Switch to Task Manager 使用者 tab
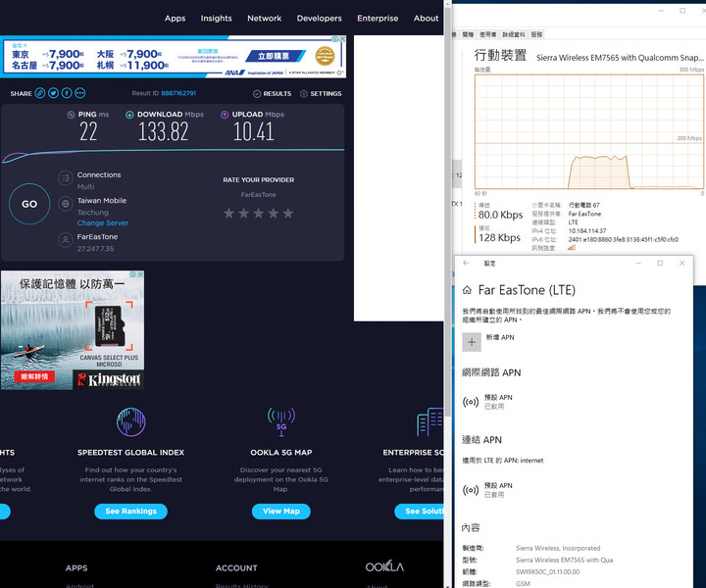Viewport: 706px width, 588px height. tap(487, 34)
